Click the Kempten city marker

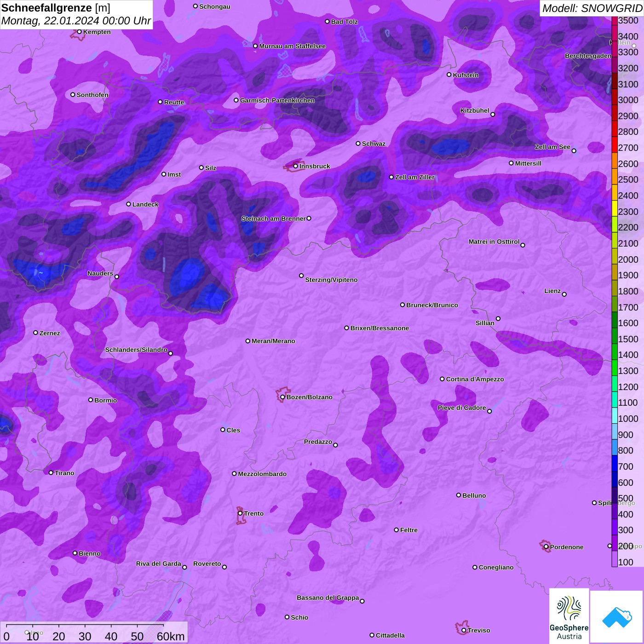coord(79,32)
